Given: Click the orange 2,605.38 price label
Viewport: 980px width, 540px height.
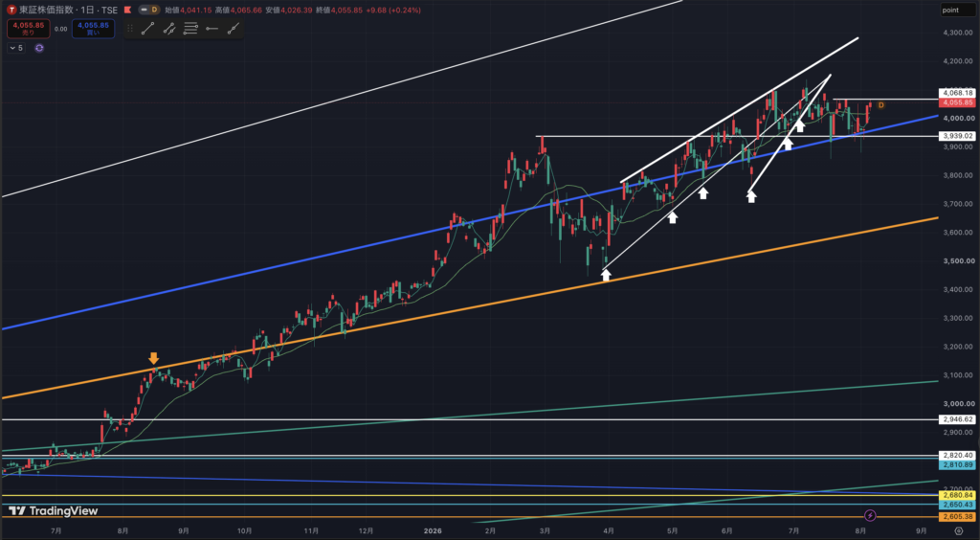Looking at the screenshot, I should tap(957, 517).
